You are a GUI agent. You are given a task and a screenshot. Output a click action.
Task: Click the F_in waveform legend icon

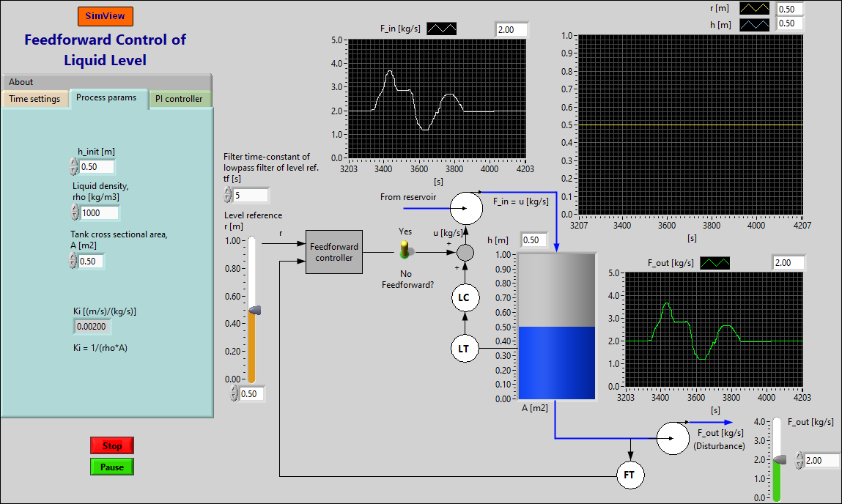click(x=440, y=29)
